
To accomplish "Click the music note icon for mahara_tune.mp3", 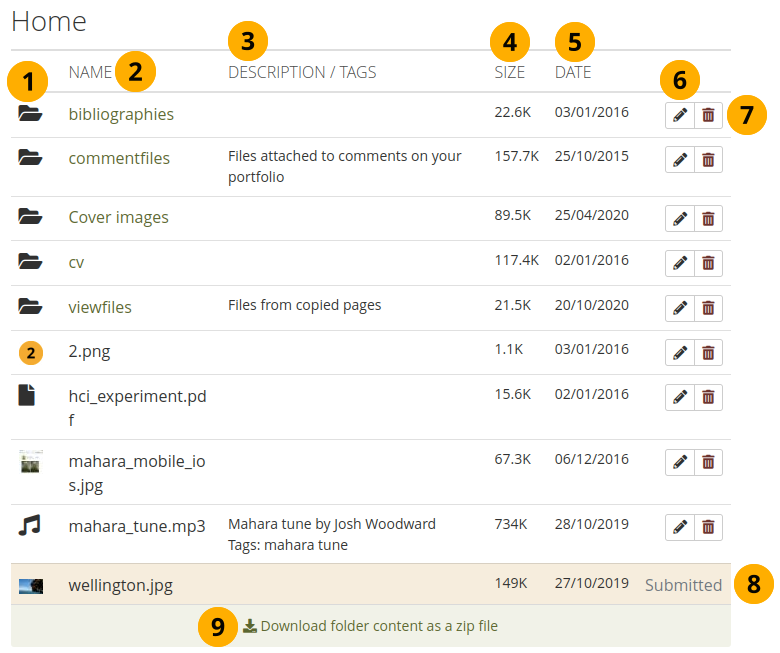I will [x=30, y=525].
